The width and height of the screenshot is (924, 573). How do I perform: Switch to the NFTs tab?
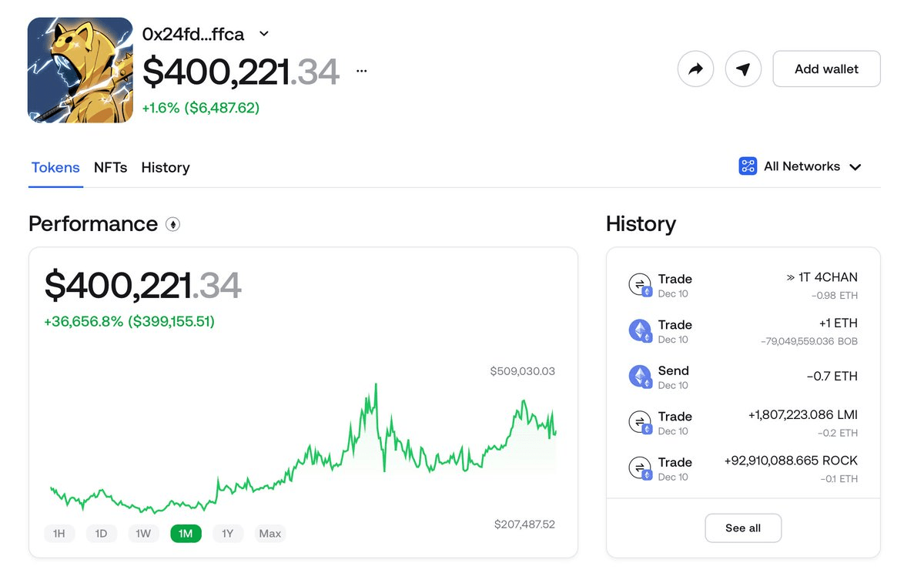(x=110, y=167)
